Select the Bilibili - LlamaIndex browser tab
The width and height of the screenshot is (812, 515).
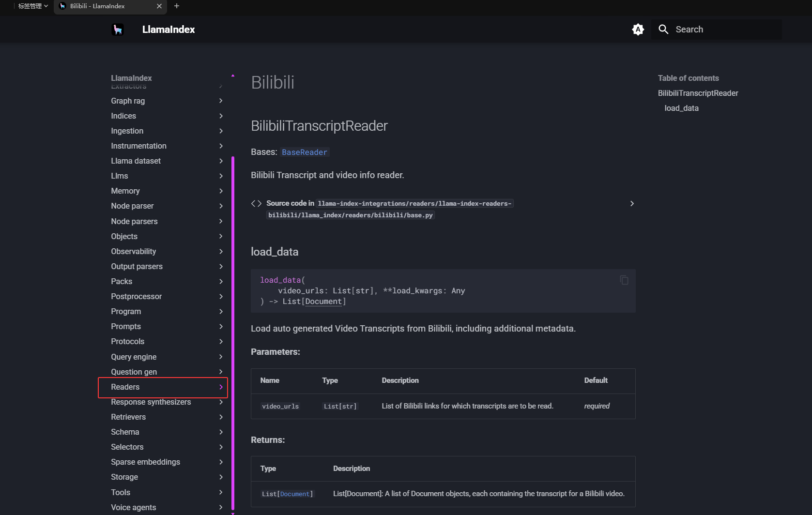pyautogui.click(x=110, y=6)
